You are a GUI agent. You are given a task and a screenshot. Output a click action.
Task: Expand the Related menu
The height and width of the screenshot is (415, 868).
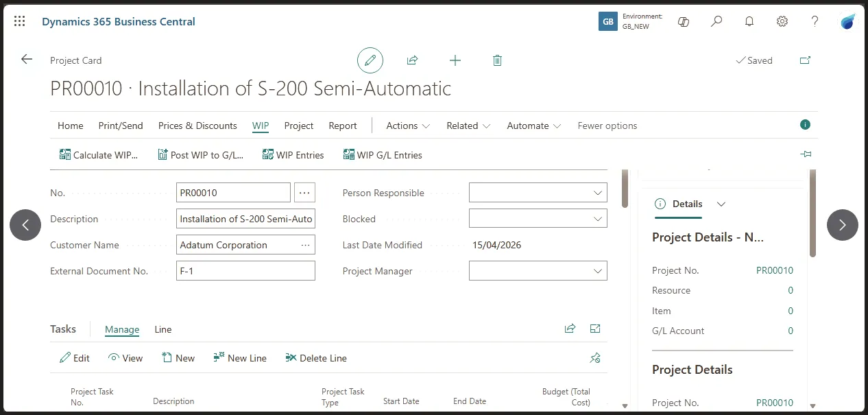coord(468,126)
